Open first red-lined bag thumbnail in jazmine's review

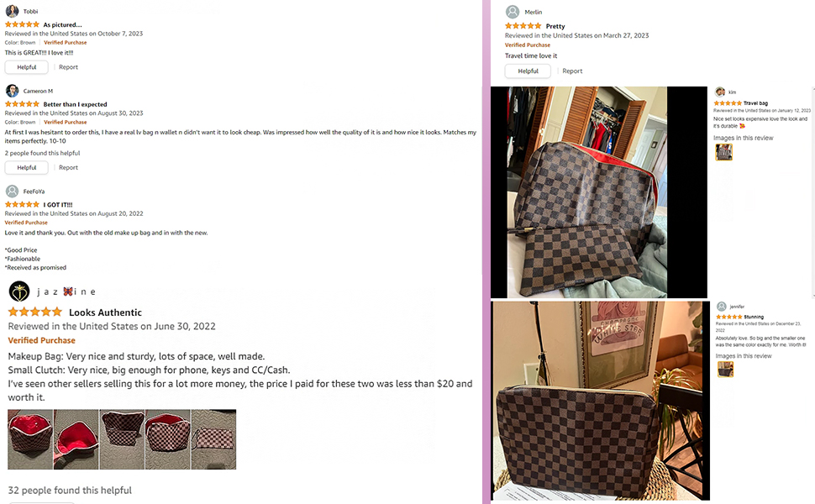(30, 439)
